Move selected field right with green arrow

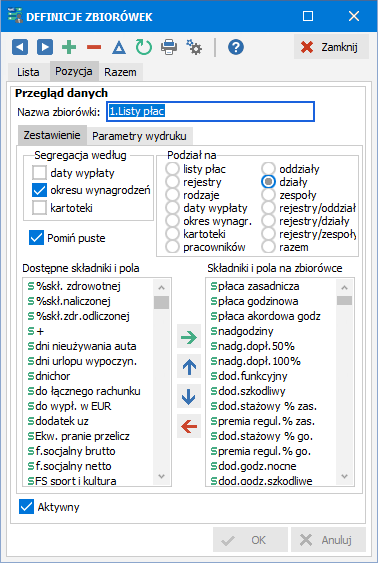point(189,338)
